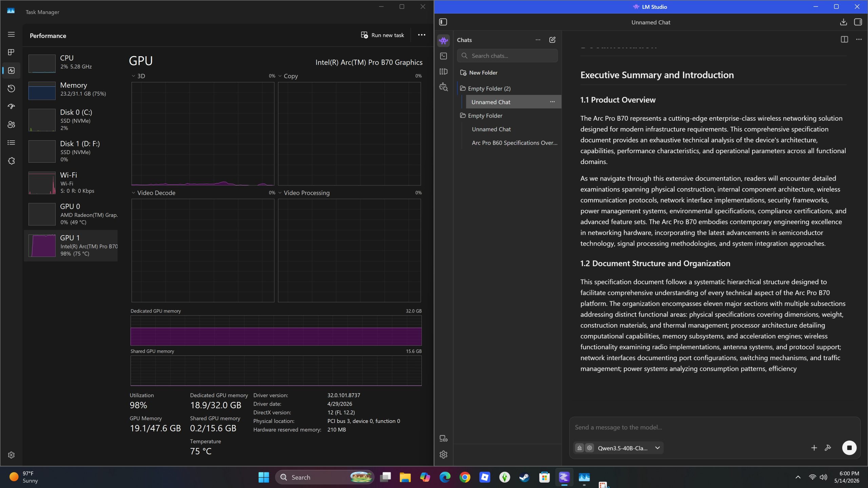Image resolution: width=868 pixels, height=488 pixels.
Task: Open Processes page in Task Manager
Action: click(x=11, y=52)
